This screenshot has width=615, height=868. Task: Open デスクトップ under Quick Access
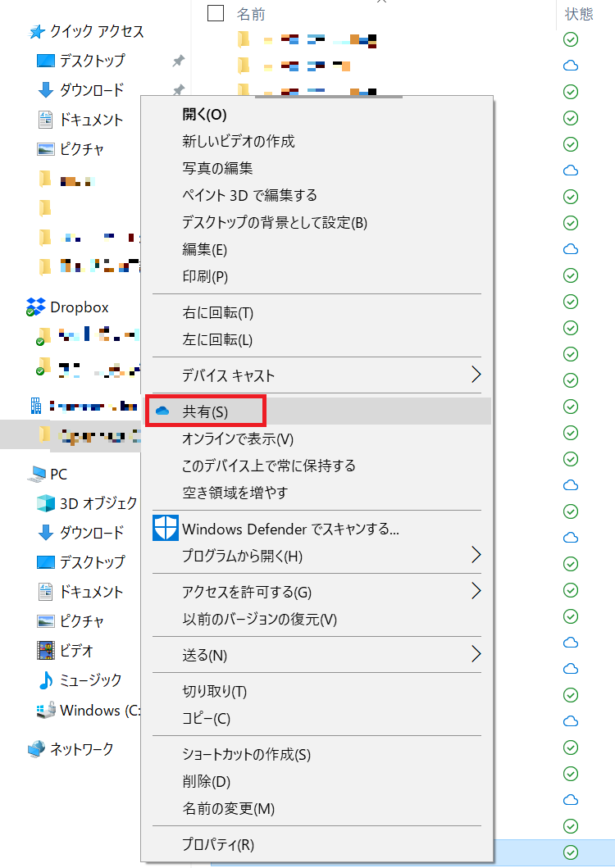(x=92, y=61)
